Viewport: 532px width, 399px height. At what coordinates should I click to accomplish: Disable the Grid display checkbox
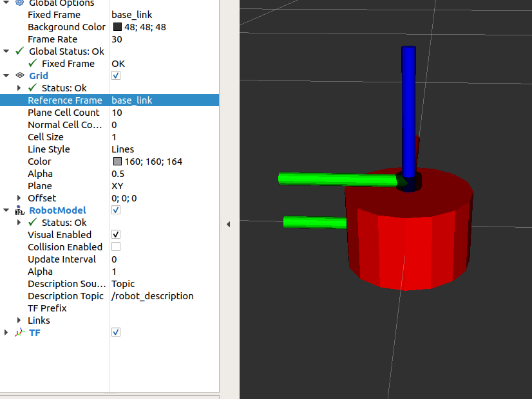[x=116, y=75]
